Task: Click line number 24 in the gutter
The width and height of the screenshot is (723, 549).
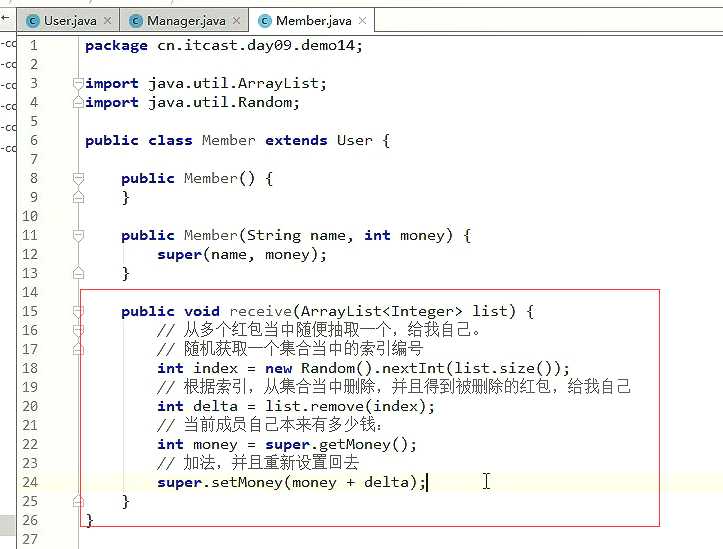Action: pyautogui.click(x=30, y=482)
